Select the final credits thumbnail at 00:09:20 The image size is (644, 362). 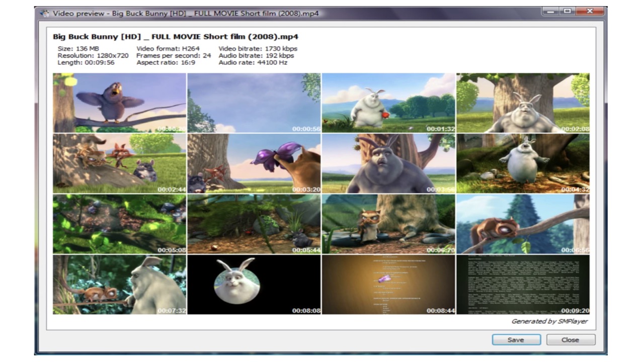point(523,285)
